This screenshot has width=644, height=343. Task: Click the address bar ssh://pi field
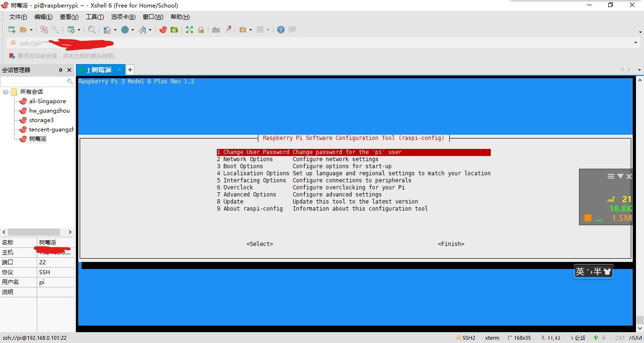pos(321,43)
